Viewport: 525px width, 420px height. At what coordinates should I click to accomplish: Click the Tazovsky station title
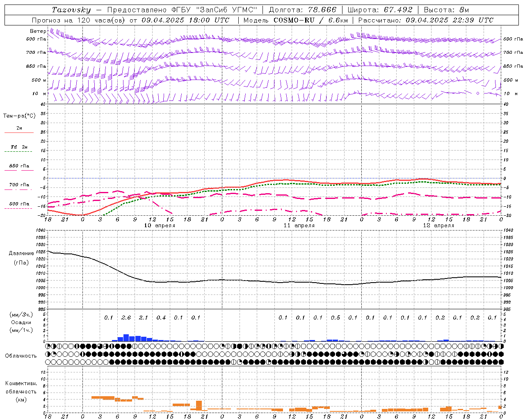pyautogui.click(x=71, y=10)
